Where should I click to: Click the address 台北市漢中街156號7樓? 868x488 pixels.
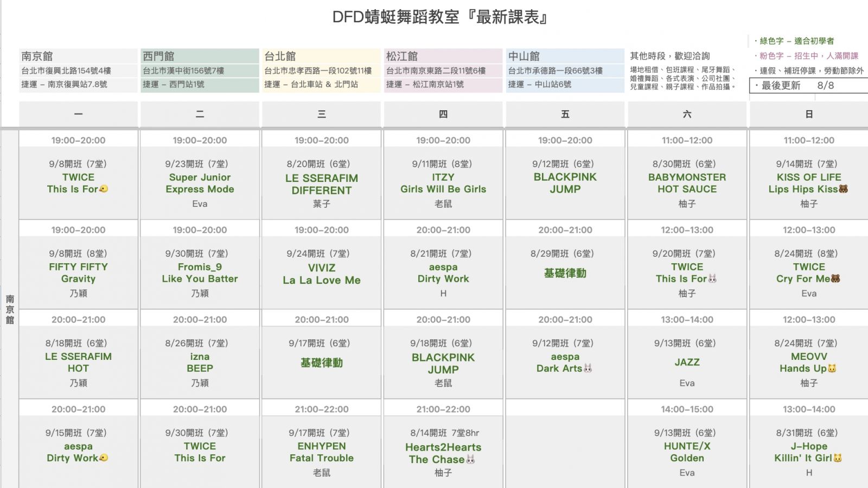point(183,71)
